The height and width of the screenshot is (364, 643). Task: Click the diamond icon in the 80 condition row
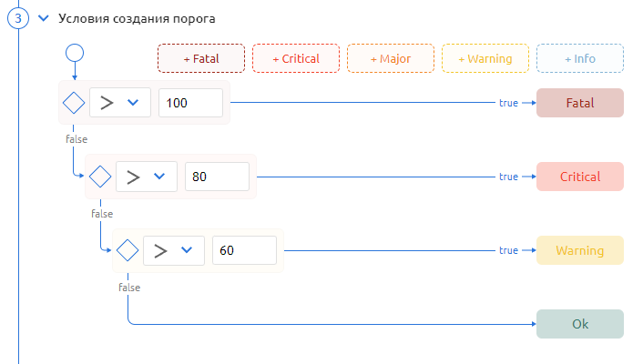100,177
